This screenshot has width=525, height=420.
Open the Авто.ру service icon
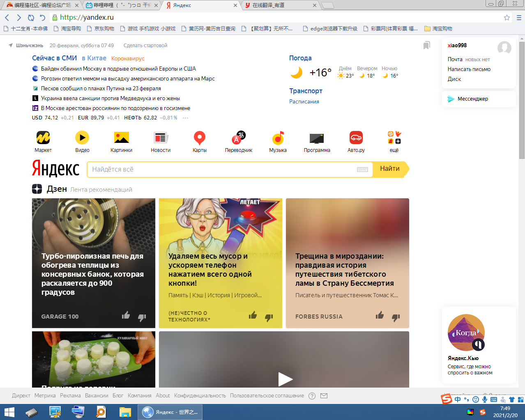tap(356, 138)
